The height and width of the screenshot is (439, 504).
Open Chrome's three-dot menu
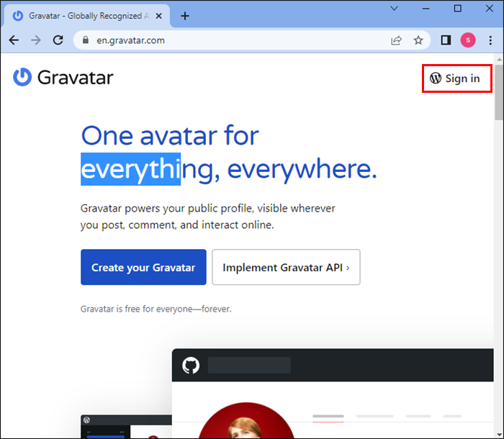tap(490, 40)
